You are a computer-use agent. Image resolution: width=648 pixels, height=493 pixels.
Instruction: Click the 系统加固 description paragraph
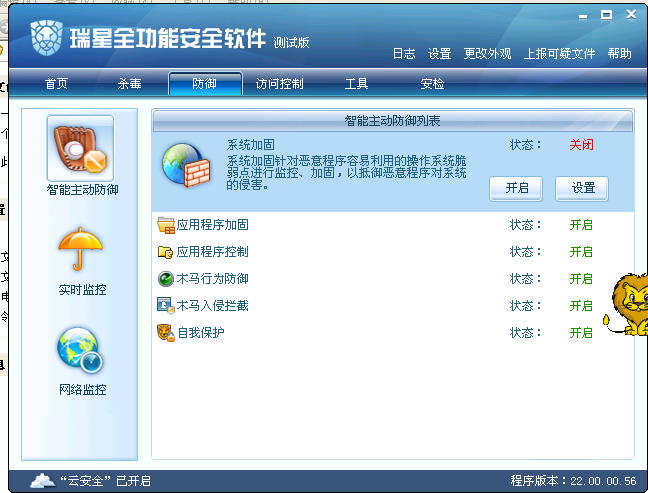tap(346, 173)
